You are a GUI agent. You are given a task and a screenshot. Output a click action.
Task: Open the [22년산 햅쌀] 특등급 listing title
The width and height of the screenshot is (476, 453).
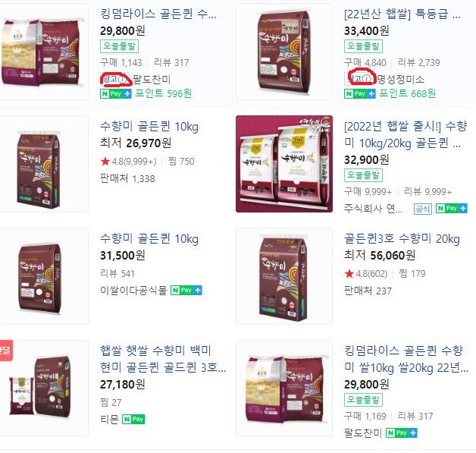tap(402, 14)
